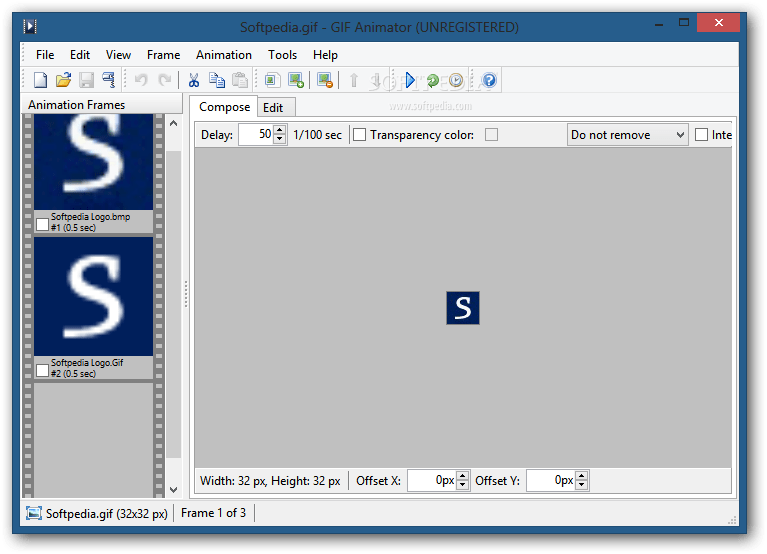767x554 pixels.
Task: Move frame up in order
Action: 354,80
